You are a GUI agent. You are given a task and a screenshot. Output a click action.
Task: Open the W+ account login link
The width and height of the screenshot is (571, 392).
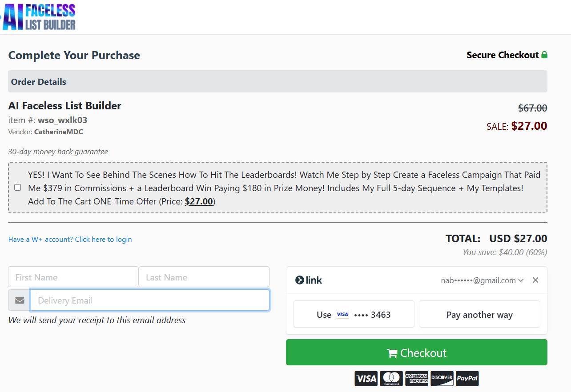(70, 239)
